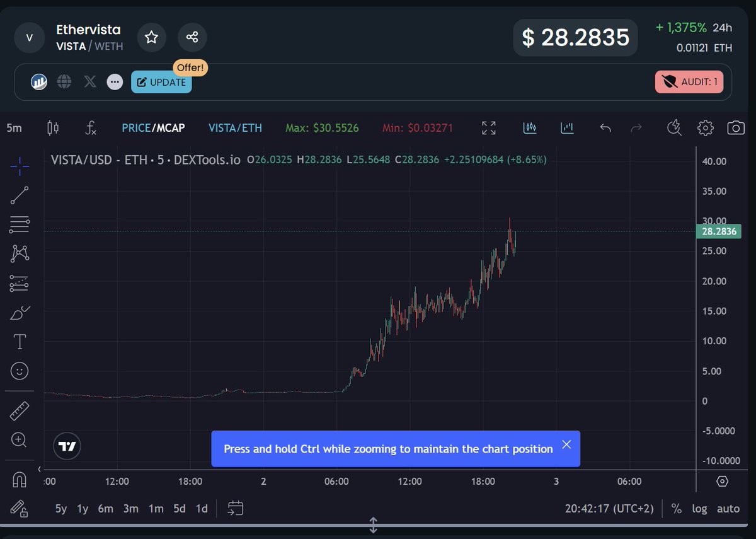Open chart settings with the gear icon
Screen dimensions: 756x539
706,128
